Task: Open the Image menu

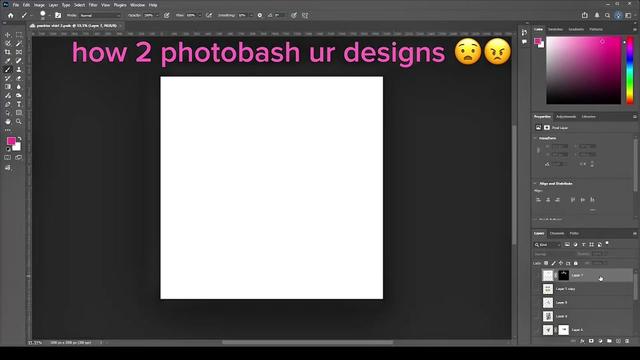Action: pos(39,5)
